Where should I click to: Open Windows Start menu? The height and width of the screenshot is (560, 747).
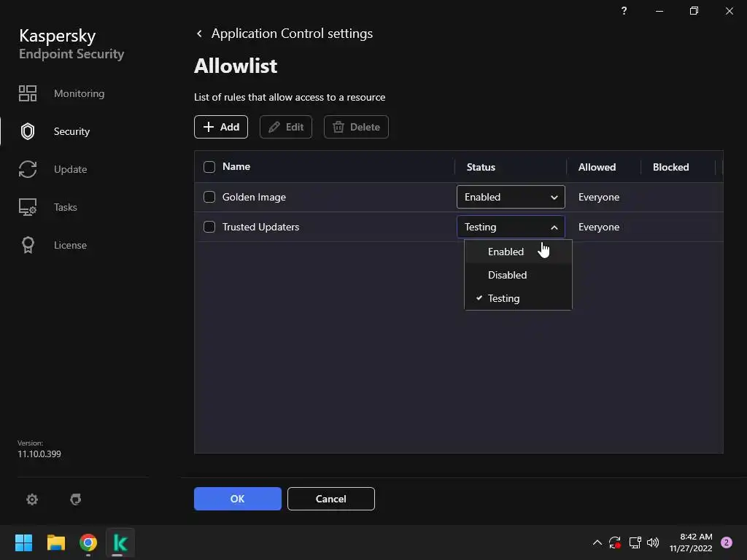(23, 542)
